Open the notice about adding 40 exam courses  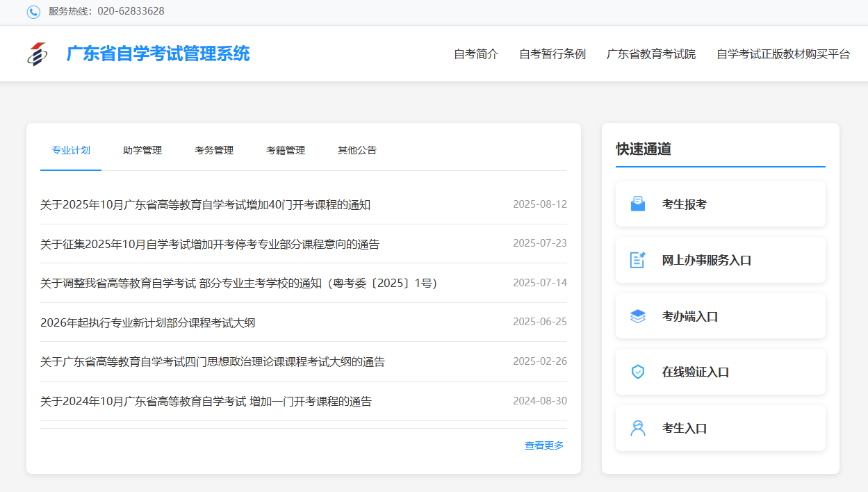[x=206, y=205]
